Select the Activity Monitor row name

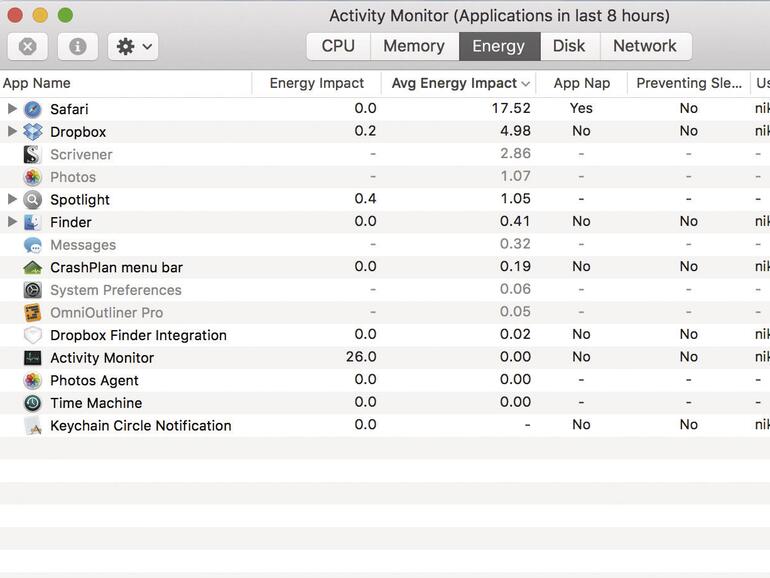[102, 358]
